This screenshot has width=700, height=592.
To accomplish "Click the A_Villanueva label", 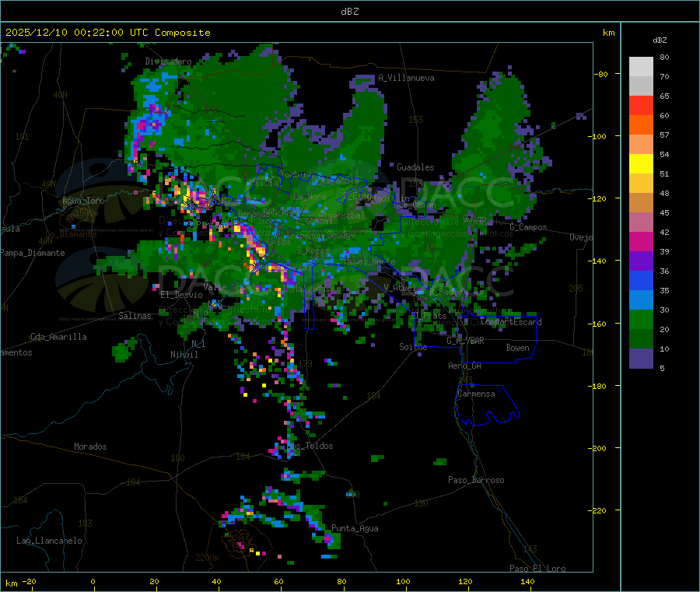I will coord(406,78).
